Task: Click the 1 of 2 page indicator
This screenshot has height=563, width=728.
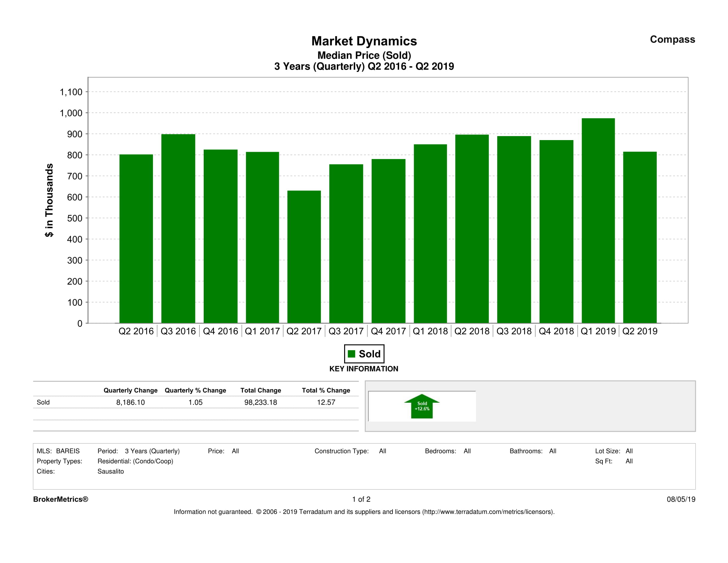Action: point(361,499)
